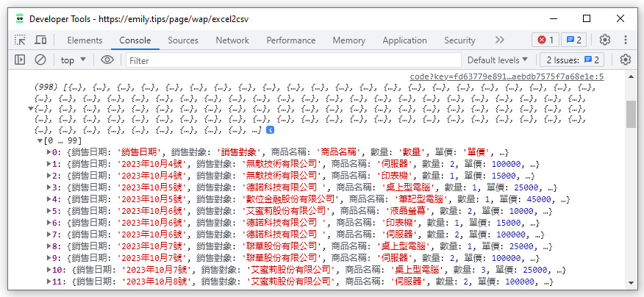Click the red error count badge
This screenshot has height=297, width=644.
[545, 40]
